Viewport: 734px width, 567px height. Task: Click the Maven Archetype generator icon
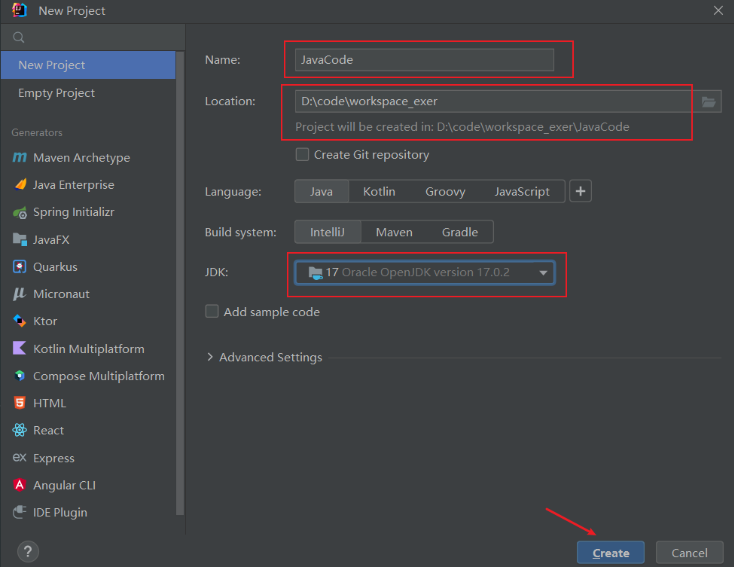19,158
